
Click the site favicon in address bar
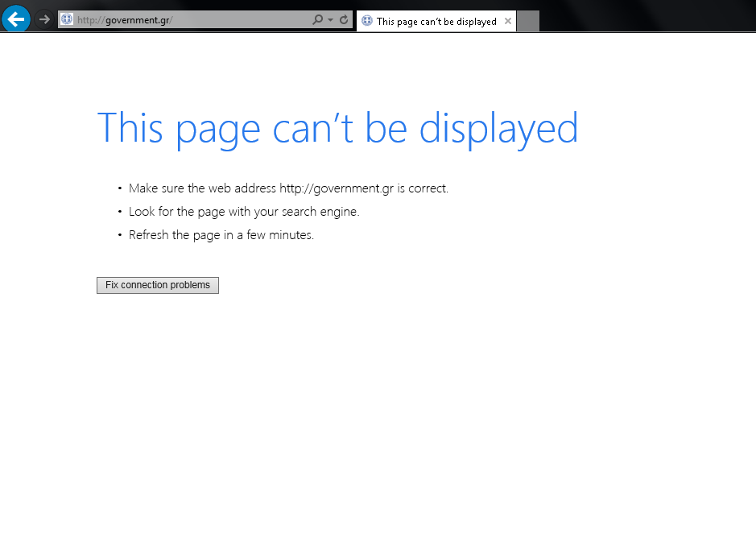pos(68,20)
